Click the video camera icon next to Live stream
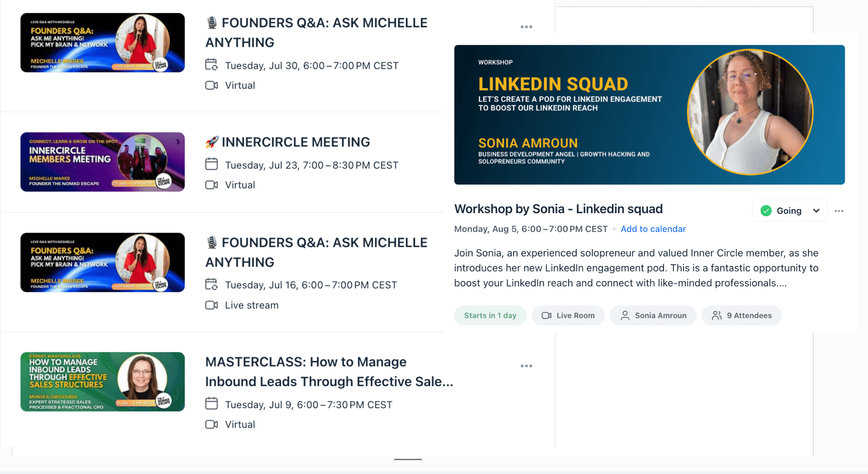 point(211,305)
